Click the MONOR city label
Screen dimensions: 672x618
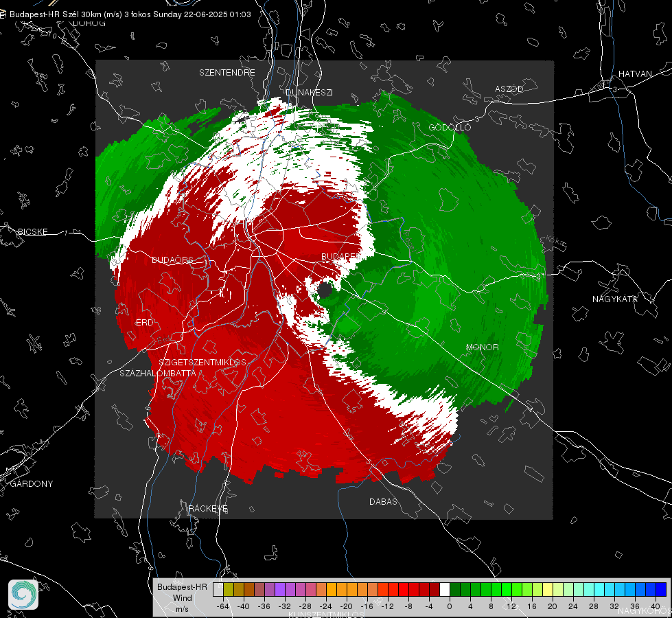click(482, 347)
